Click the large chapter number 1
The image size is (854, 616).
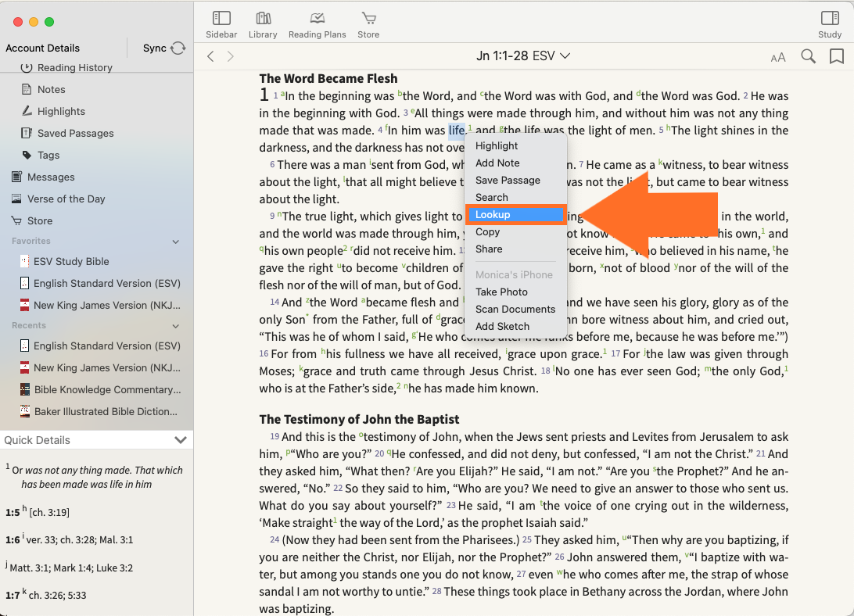click(264, 95)
